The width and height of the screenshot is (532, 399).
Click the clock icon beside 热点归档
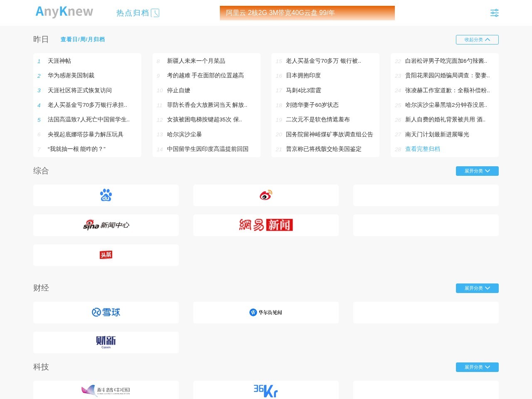(155, 13)
